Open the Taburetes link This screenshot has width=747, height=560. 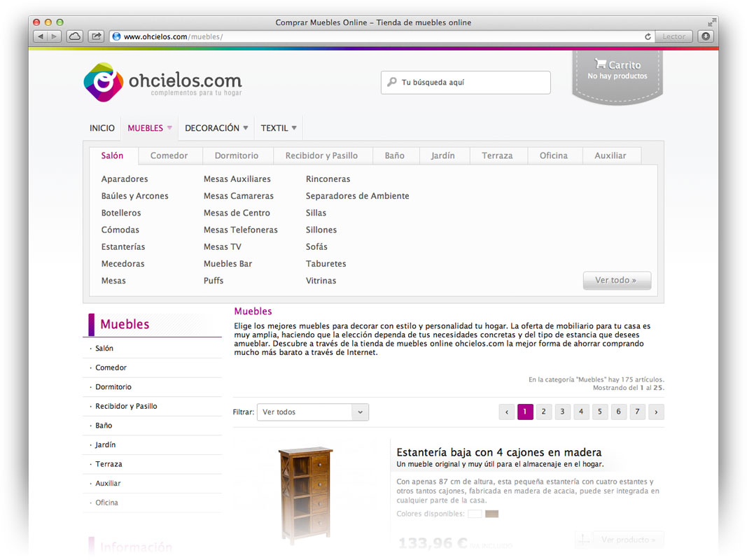coord(326,264)
